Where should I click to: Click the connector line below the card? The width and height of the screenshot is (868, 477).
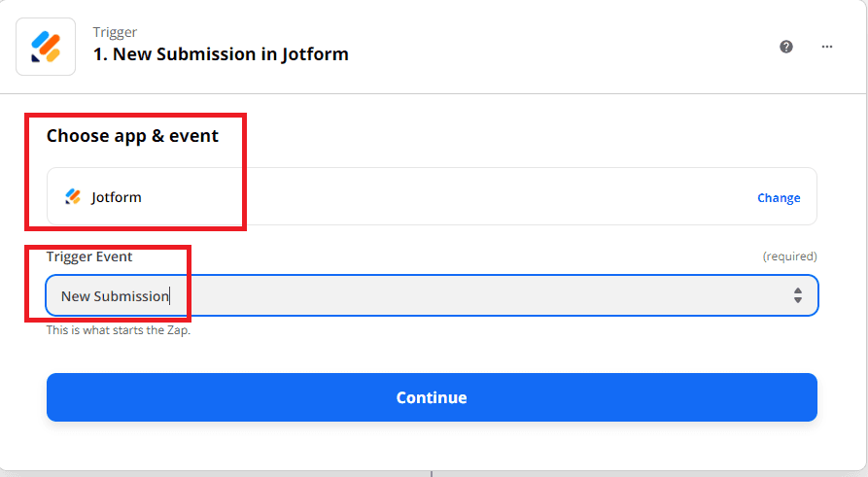pos(432,473)
